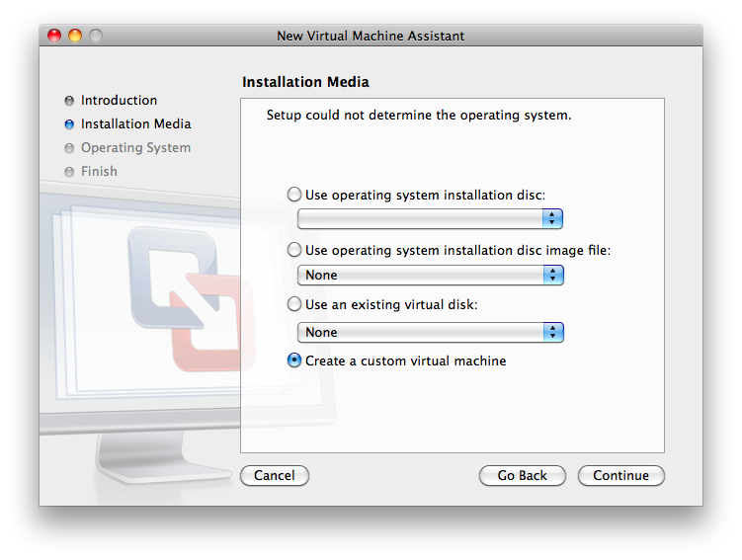Open the empty installation disc dropdown
The width and height of the screenshot is (742, 560).
pos(430,218)
